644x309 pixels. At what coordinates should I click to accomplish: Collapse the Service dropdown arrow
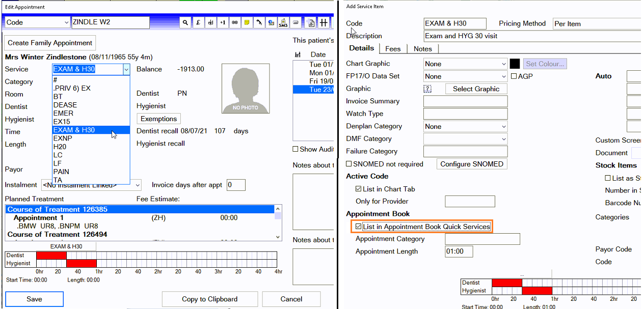click(x=126, y=69)
